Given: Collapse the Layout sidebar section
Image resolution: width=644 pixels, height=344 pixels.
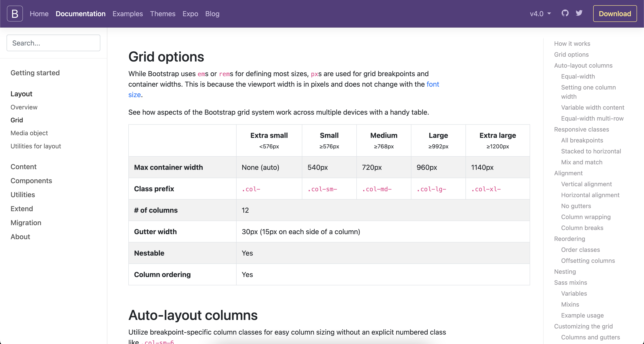Looking at the screenshot, I should click(x=21, y=94).
